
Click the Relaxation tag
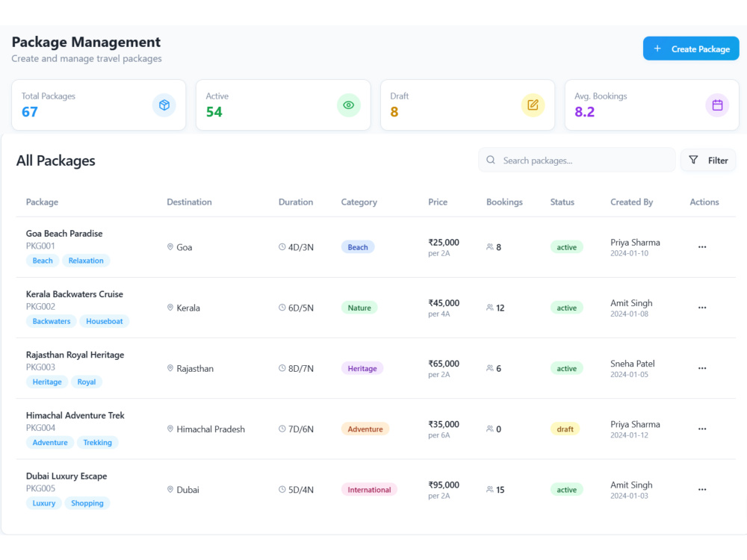pyautogui.click(x=86, y=261)
